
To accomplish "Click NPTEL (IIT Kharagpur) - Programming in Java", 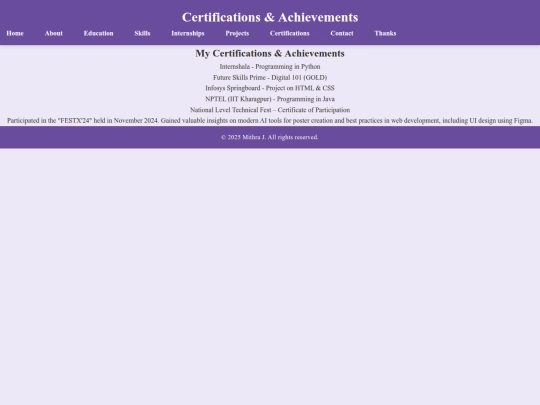I will tap(270, 99).
